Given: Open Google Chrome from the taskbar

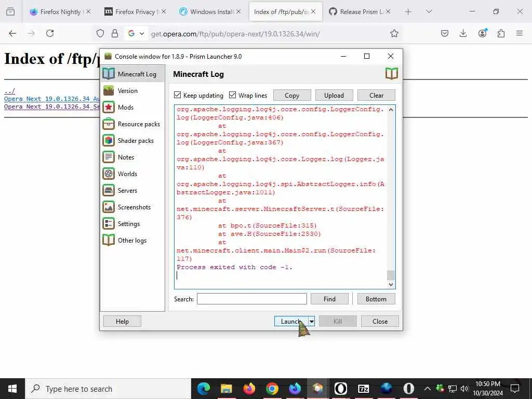Looking at the screenshot, I should [272, 389].
